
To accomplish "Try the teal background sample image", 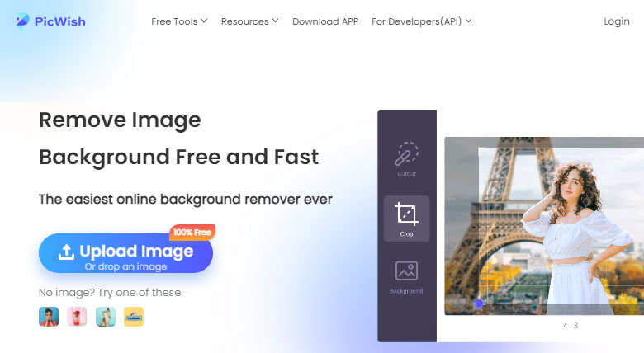I will click(106, 317).
